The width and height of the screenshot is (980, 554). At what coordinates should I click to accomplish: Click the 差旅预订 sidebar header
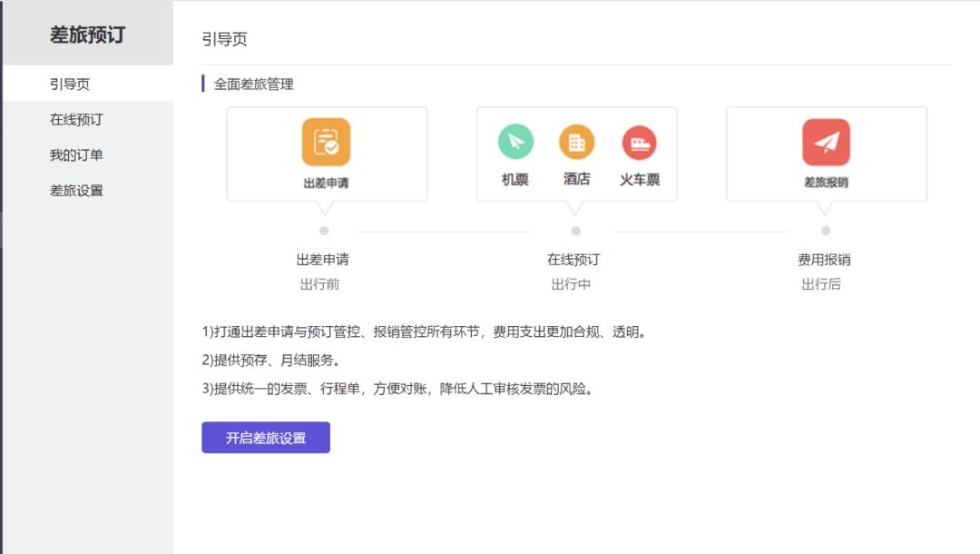click(87, 35)
